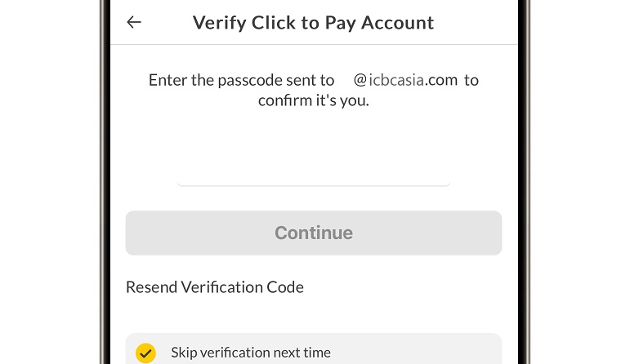Image resolution: width=630 pixels, height=364 pixels.
Task: Uncheck Skip verification next time
Action: point(145,353)
